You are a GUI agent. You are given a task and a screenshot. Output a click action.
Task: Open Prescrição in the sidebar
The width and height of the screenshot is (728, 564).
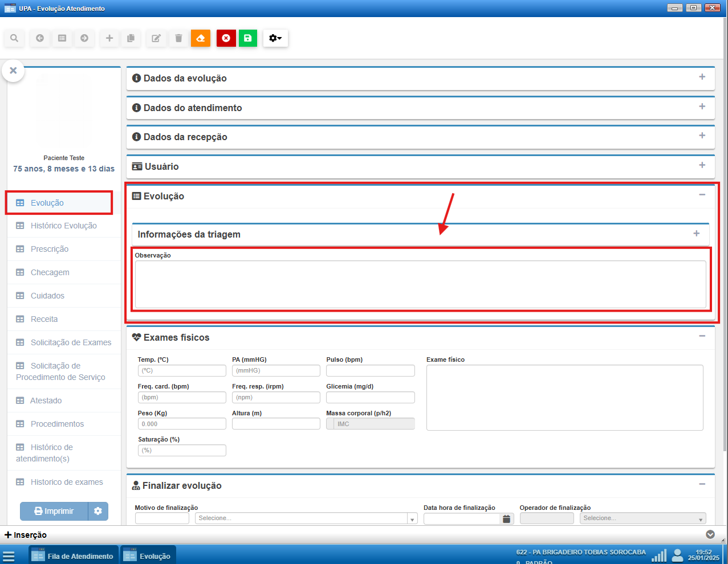coord(50,249)
